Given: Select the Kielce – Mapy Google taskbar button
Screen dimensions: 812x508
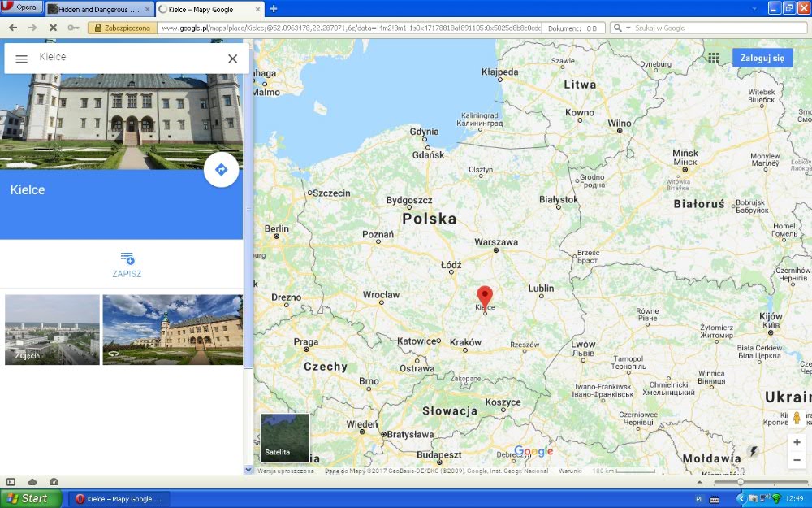Looking at the screenshot, I should click(x=119, y=499).
